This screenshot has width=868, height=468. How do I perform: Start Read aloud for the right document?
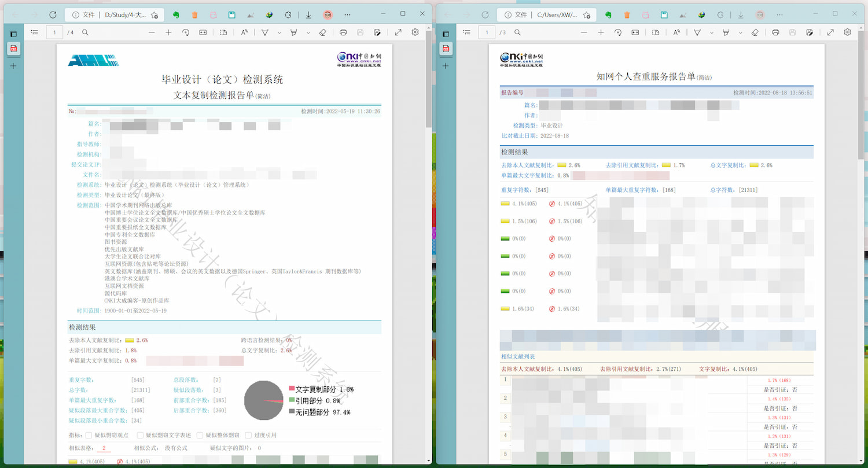coord(676,32)
